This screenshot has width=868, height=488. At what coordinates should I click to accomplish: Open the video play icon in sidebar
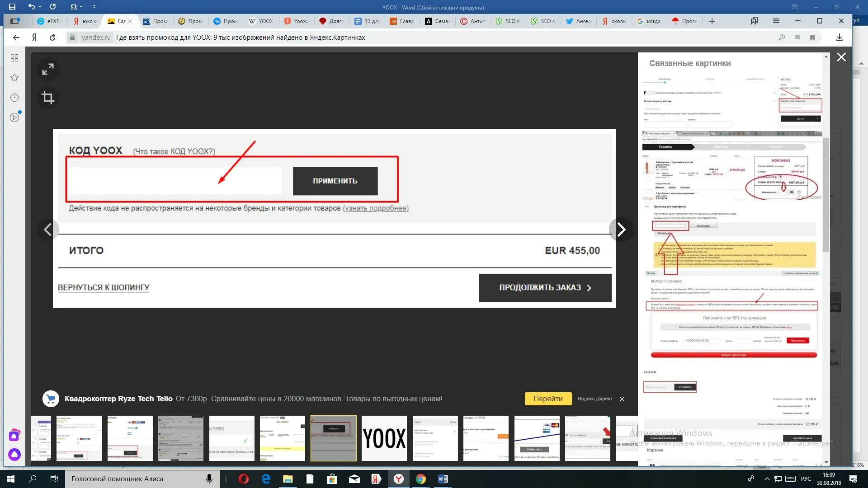pyautogui.click(x=14, y=117)
